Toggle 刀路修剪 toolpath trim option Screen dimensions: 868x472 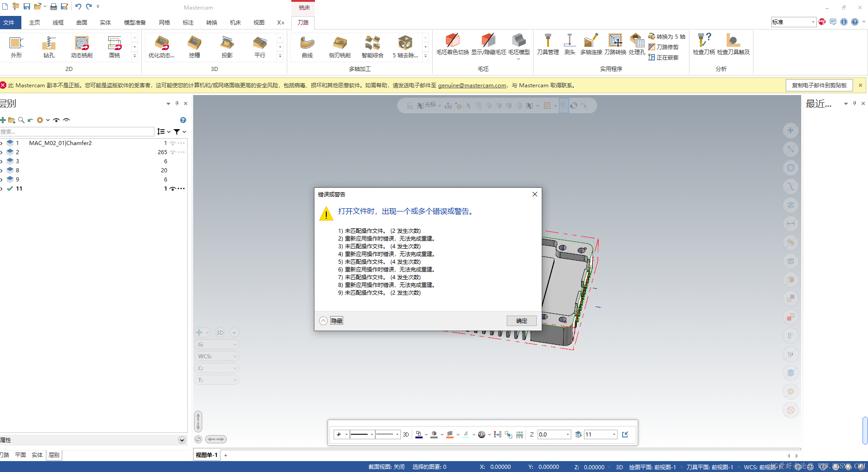[x=663, y=47]
